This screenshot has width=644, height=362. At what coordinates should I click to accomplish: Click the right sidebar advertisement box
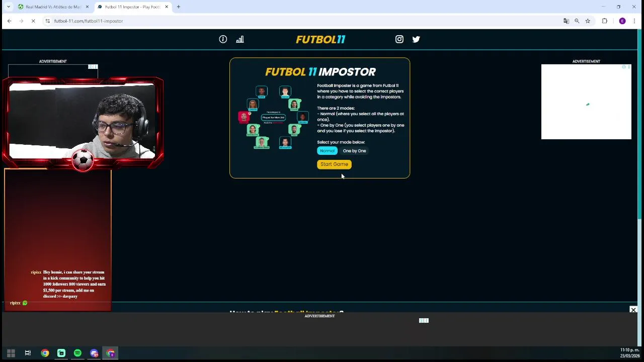coord(586,102)
